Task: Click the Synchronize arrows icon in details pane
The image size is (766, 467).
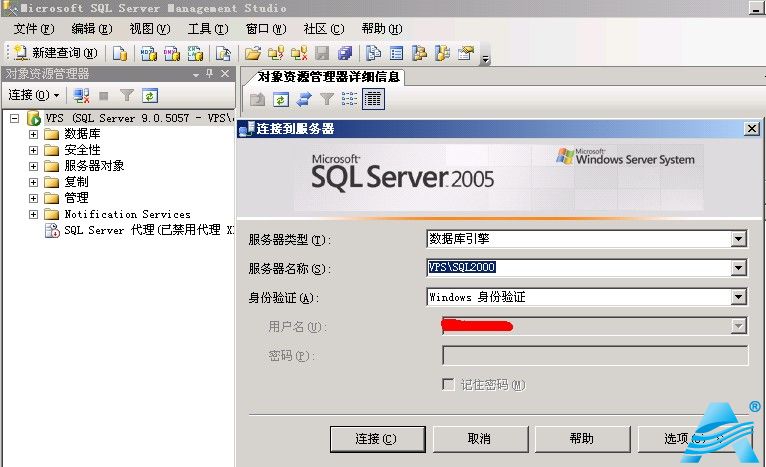Action: pos(303,99)
